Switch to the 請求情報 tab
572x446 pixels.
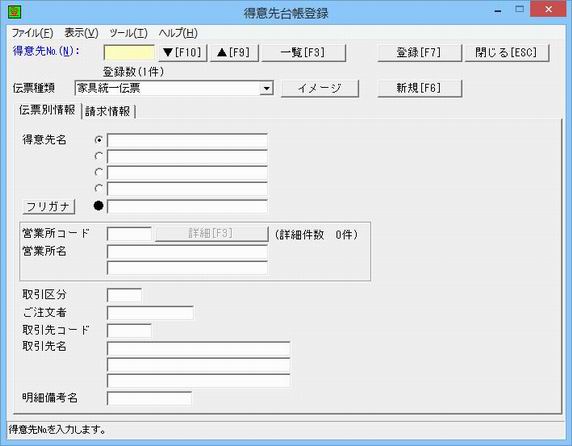(108, 111)
